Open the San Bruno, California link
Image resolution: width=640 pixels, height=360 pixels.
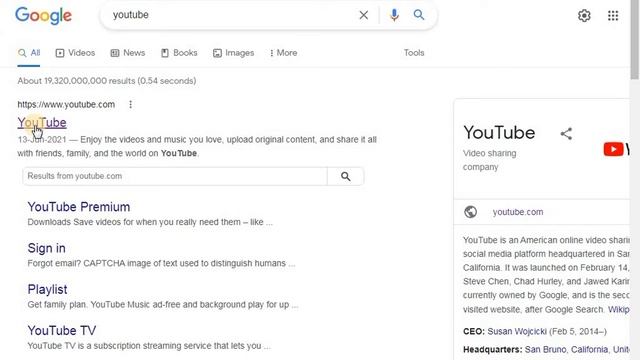pos(577,349)
